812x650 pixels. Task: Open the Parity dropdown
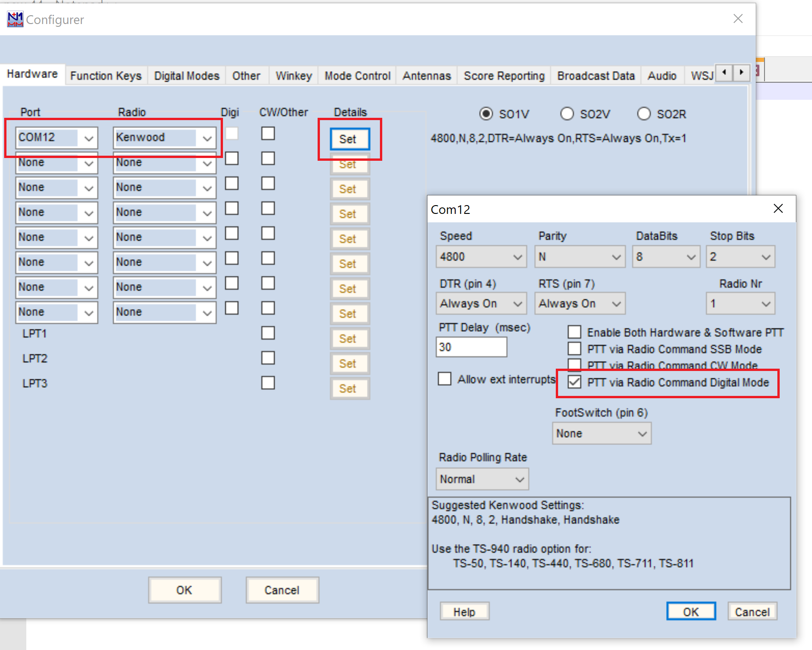pyautogui.click(x=580, y=257)
